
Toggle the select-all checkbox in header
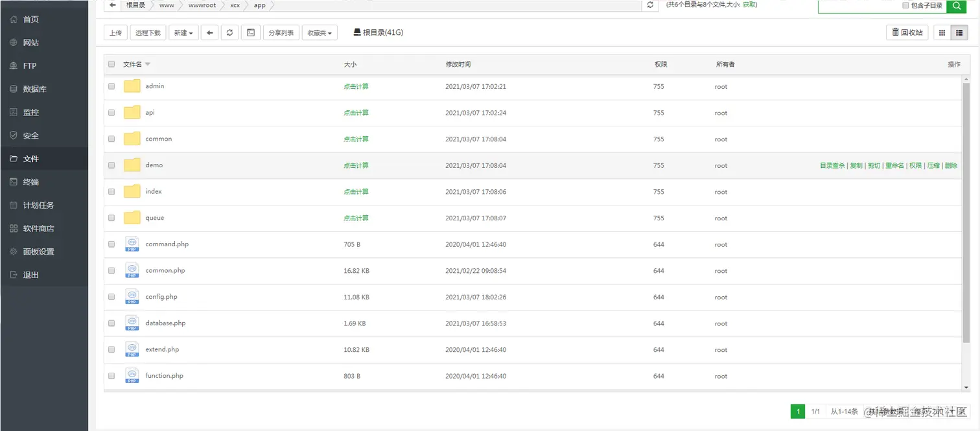pyautogui.click(x=111, y=64)
